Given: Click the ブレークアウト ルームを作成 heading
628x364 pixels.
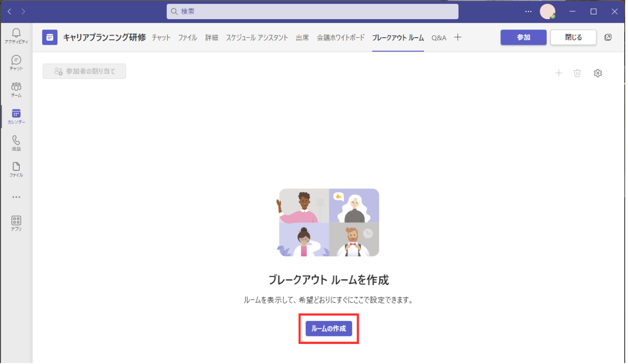Looking at the screenshot, I should tap(328, 280).
